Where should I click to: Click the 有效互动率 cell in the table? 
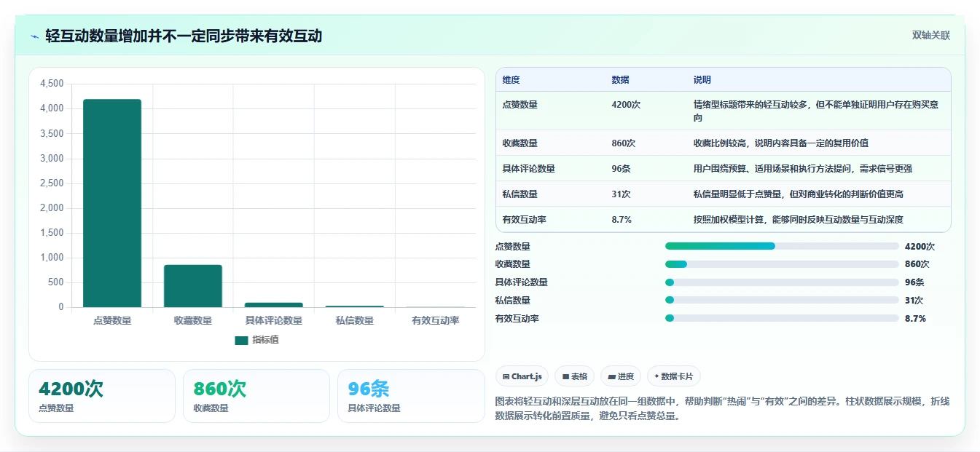525,220
